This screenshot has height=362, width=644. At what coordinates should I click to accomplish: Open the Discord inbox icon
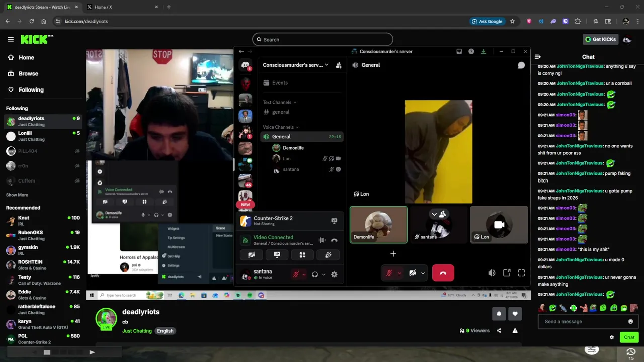[x=459, y=51]
